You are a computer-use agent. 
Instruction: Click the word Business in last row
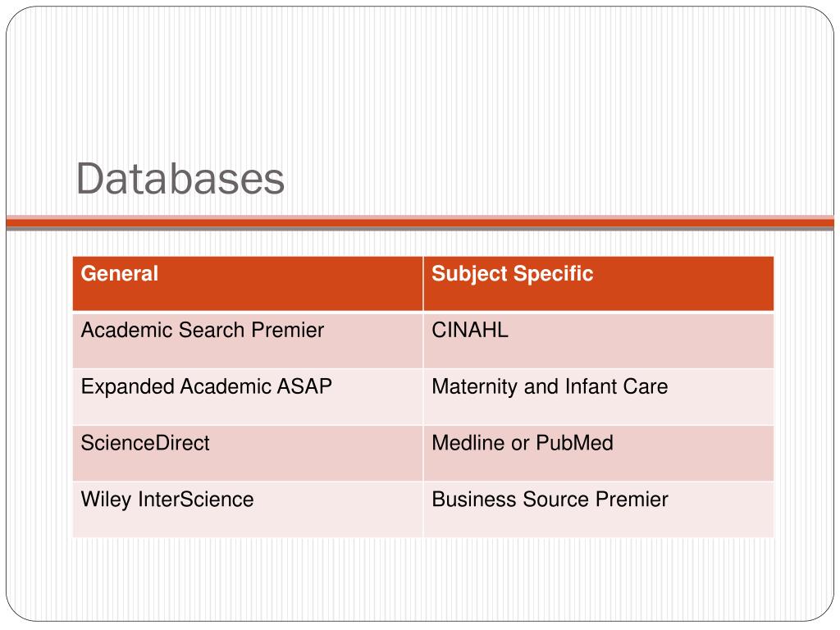pyautogui.click(x=475, y=500)
